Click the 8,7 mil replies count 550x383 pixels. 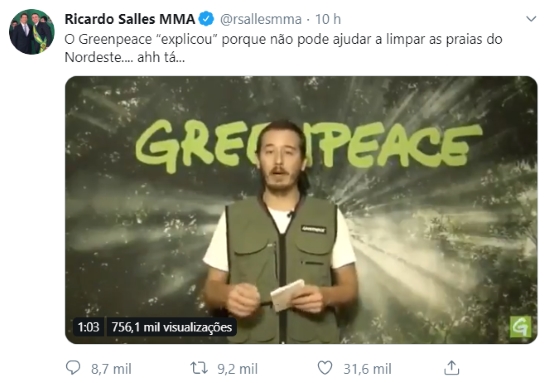111,369
